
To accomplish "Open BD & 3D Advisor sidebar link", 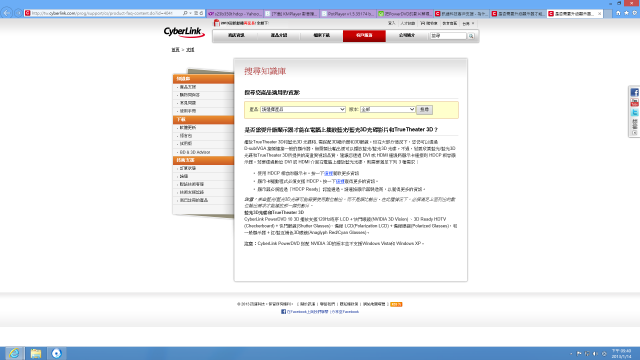I will [x=195, y=152].
